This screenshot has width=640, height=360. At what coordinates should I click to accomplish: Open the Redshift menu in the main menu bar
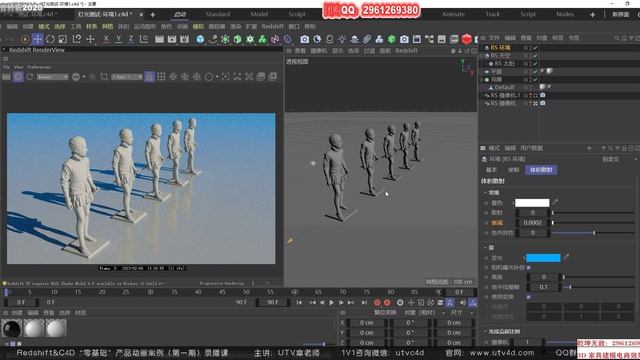(x=272, y=27)
